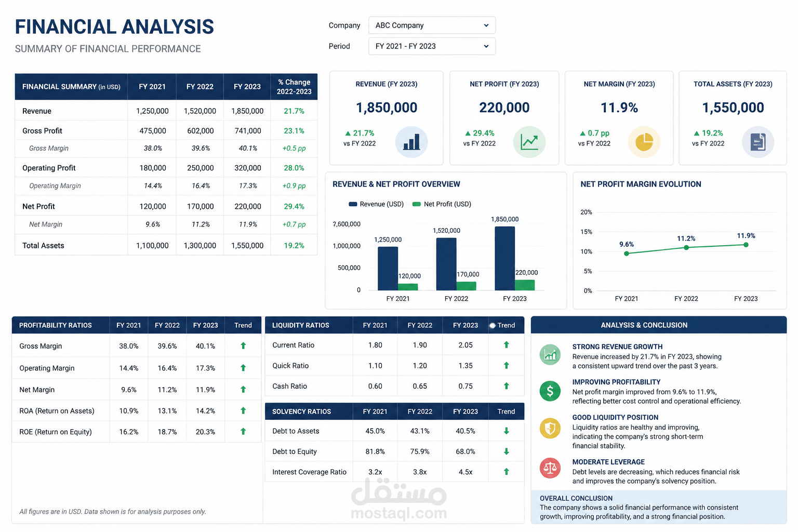Click the pie chart icon in the Net Margin card
Image resolution: width=798 pixels, height=532 pixels.
coord(644,142)
